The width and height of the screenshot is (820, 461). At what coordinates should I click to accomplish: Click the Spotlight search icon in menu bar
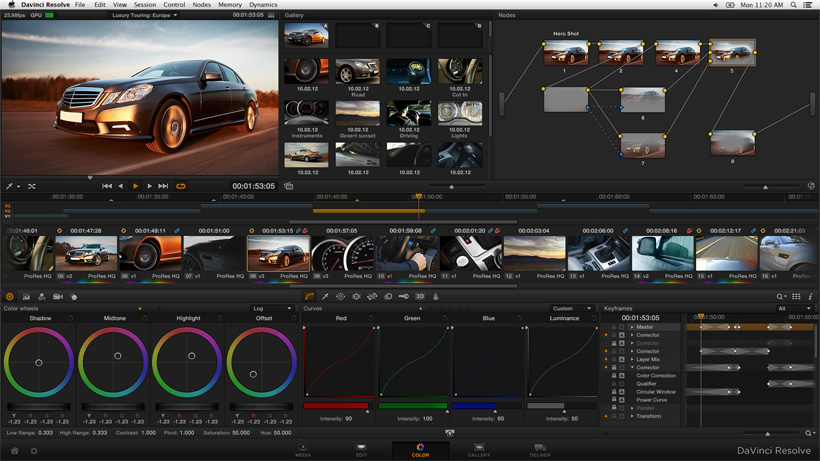(794, 5)
